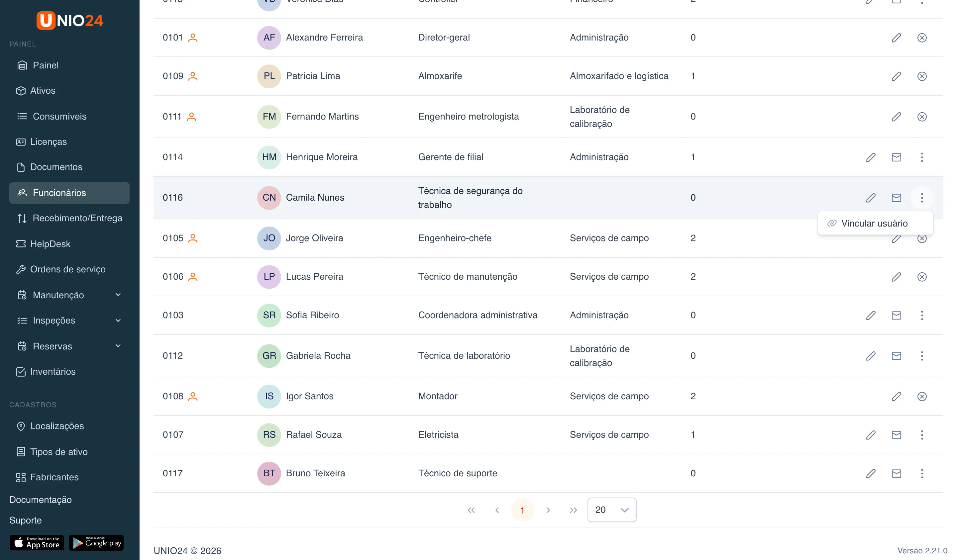
Task: Go to the next page arrow
Action: [548, 510]
